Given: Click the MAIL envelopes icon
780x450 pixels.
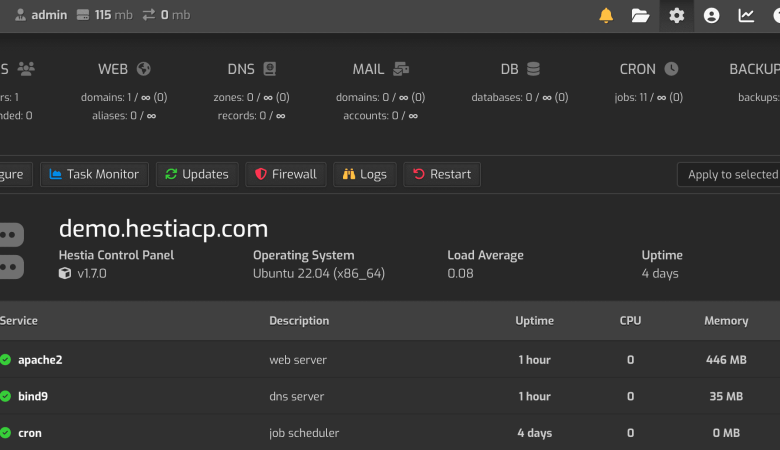Looking at the screenshot, I should point(401,69).
